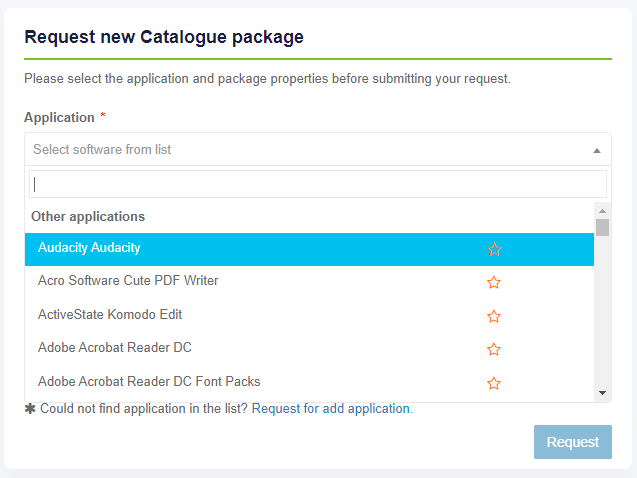Collapse the Application dropdown arrow
Viewport: 637px width, 478px height.
click(x=596, y=150)
